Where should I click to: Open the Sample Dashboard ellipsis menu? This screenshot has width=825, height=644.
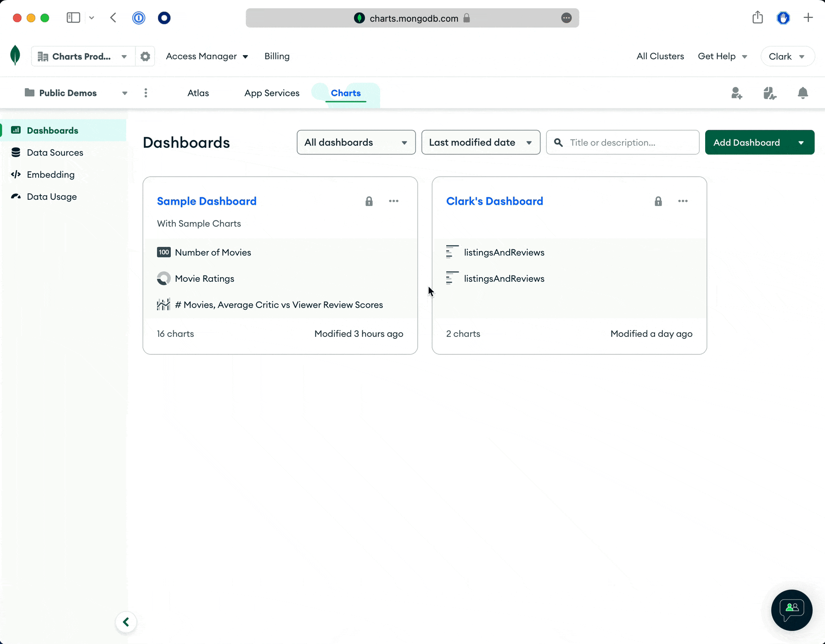click(394, 201)
